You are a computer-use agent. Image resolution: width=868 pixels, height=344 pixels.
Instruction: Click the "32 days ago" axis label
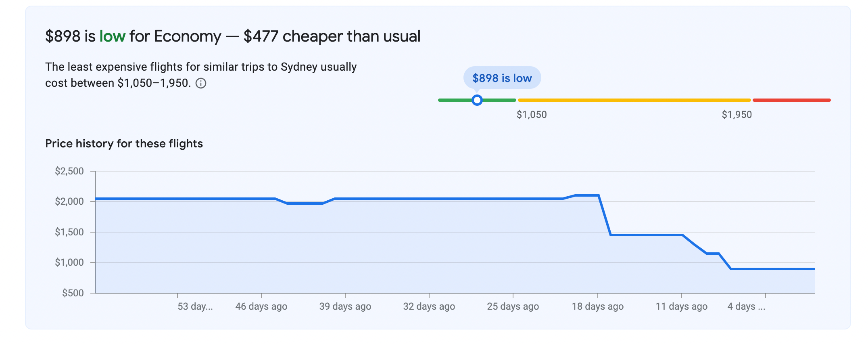(429, 306)
